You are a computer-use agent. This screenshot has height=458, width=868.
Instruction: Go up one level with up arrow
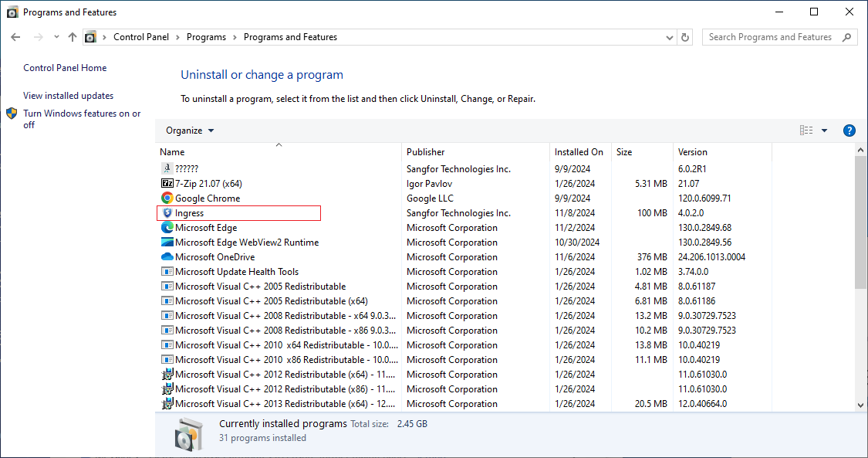[73, 37]
